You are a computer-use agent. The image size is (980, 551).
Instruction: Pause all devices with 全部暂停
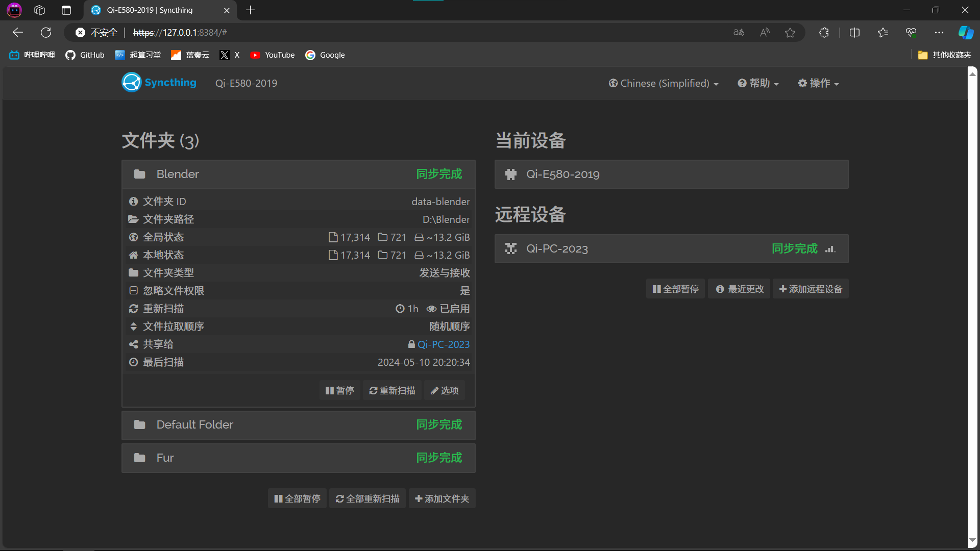(675, 288)
